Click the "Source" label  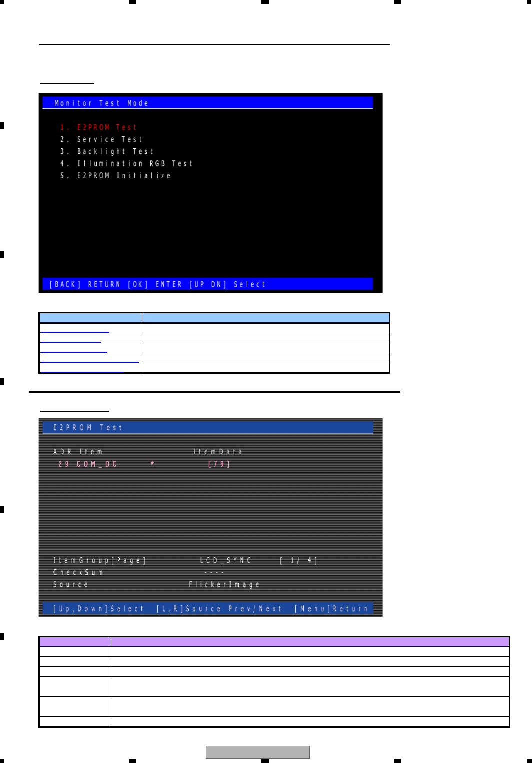(x=71, y=584)
